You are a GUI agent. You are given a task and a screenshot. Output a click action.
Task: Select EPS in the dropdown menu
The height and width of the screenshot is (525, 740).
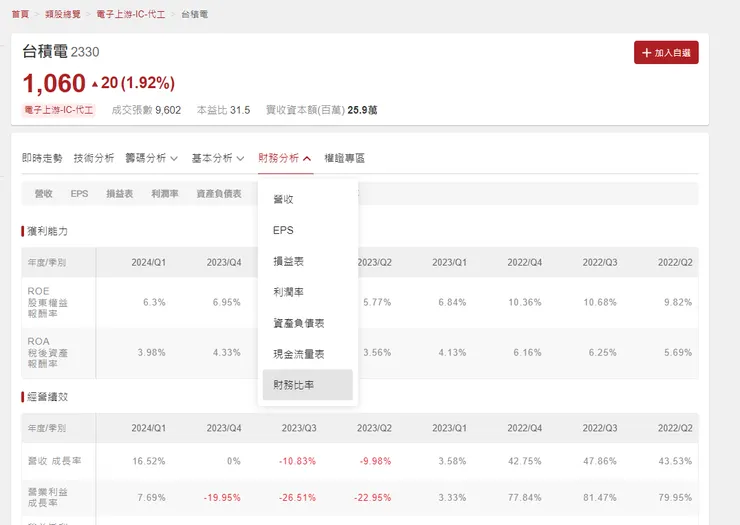pos(308,230)
